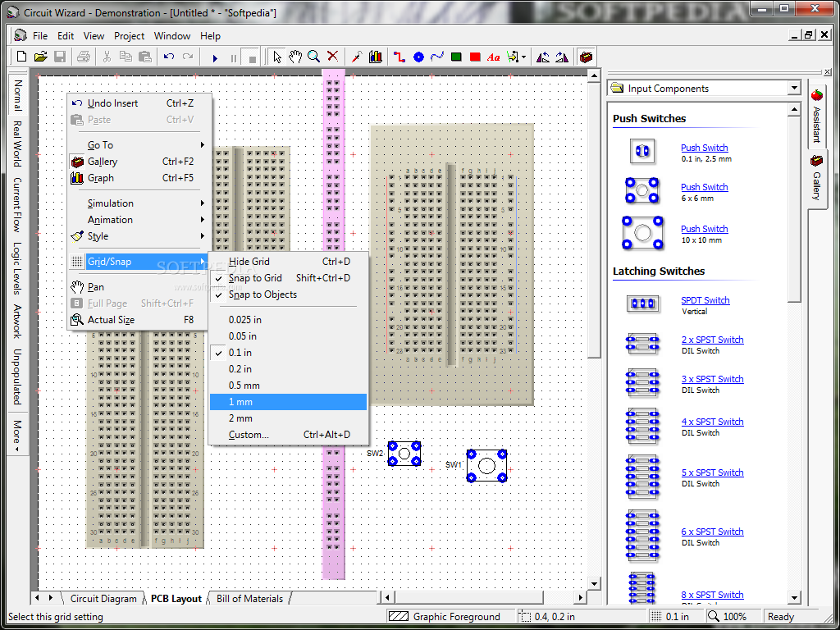
Task: Toggle Snap to Grid option
Action: [288, 278]
